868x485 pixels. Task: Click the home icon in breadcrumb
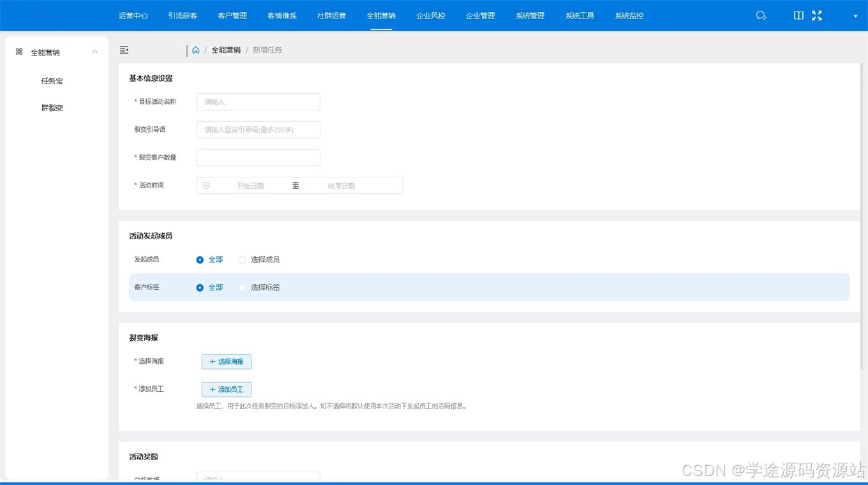(x=196, y=50)
